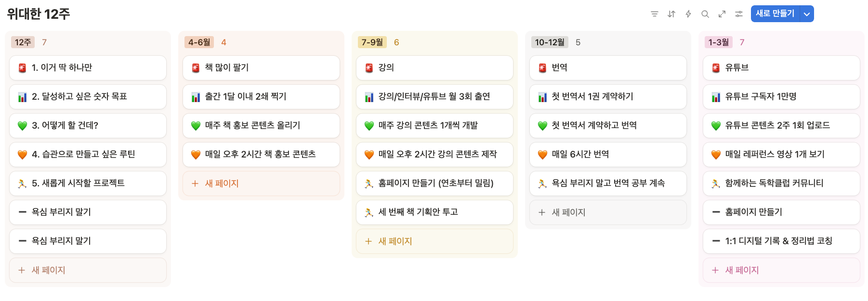This screenshot has height=301, width=868.
Task: Select the 7-9월 column tag
Action: (372, 42)
